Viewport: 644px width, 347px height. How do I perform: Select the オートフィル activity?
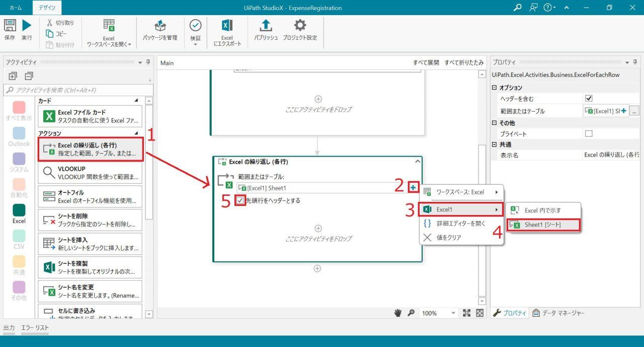click(x=90, y=196)
